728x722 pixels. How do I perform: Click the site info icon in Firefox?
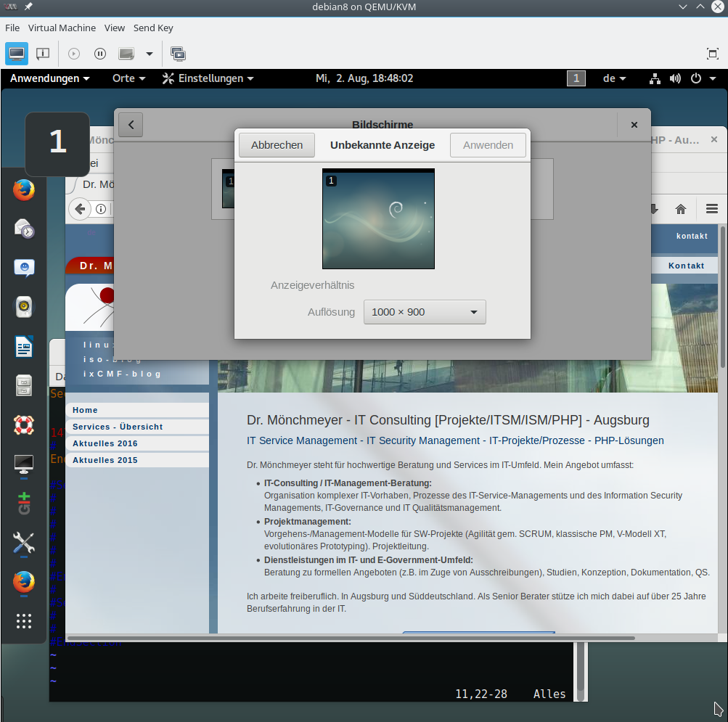coord(101,209)
